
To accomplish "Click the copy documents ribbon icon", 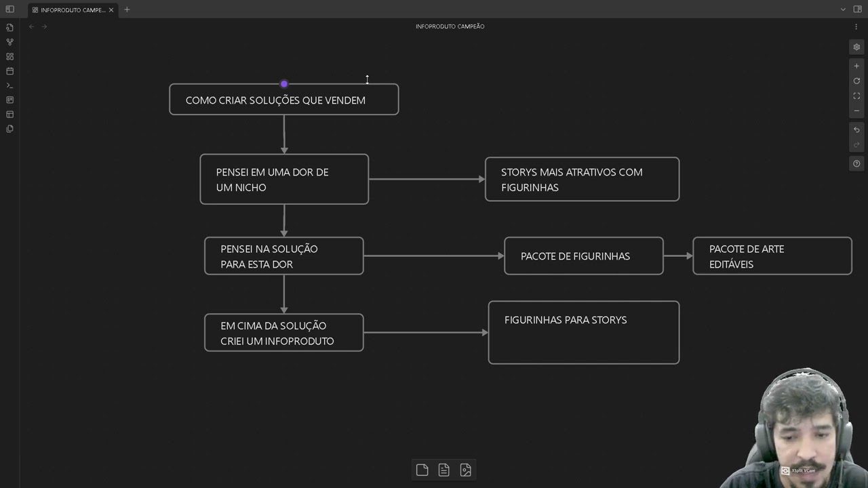I will (9, 129).
